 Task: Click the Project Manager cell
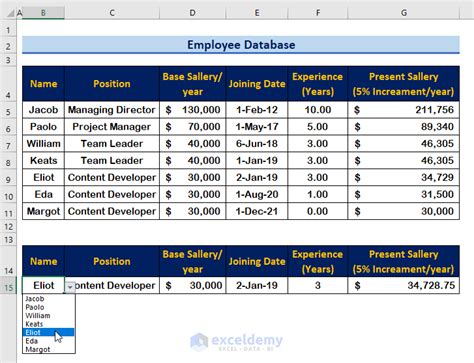pos(112,127)
